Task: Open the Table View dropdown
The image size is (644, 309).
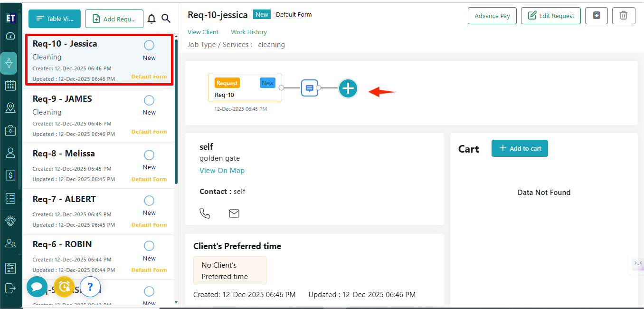Action: 55,19
